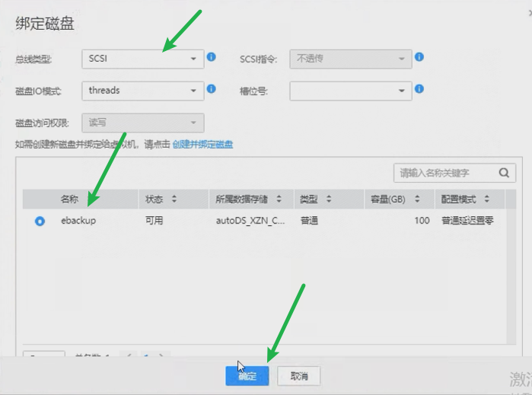Select the ebackup row name

pyautogui.click(x=78, y=221)
